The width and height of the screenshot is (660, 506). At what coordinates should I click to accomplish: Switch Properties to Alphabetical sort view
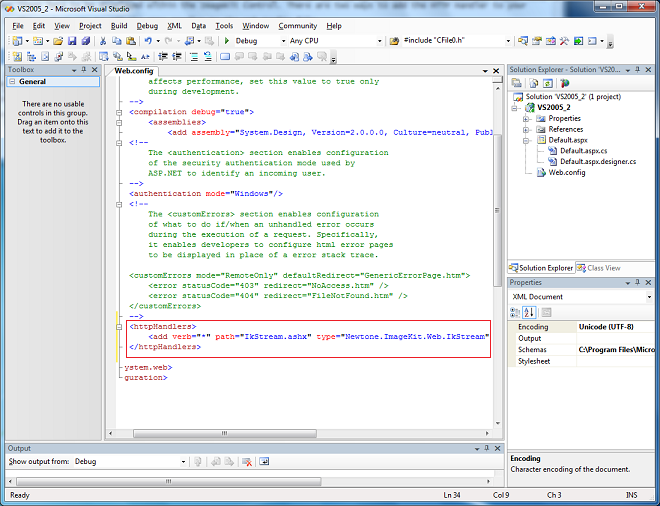[529, 312]
